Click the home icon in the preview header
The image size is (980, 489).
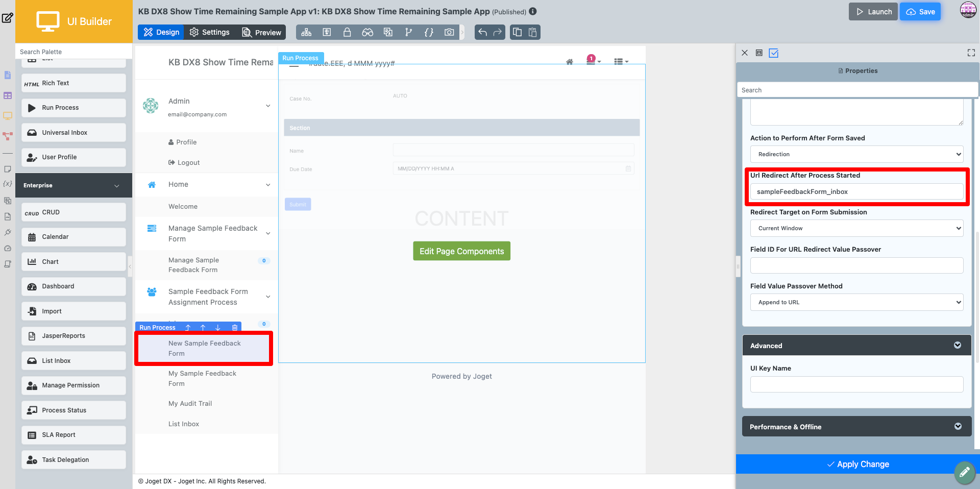(570, 62)
